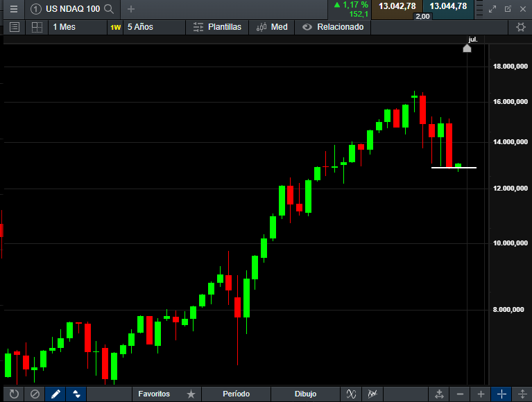This screenshot has height=402, width=532.
Task: Open the indicators curve icon
Action: (x=351, y=394)
